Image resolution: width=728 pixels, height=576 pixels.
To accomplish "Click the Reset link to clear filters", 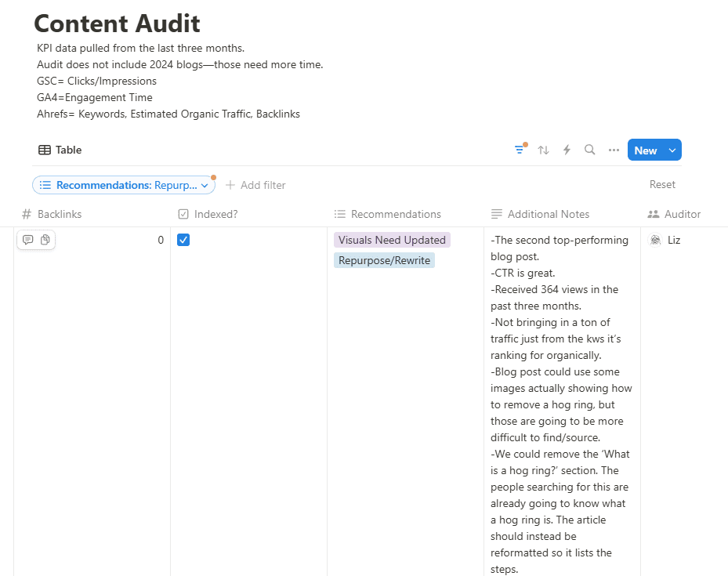I will (x=661, y=184).
